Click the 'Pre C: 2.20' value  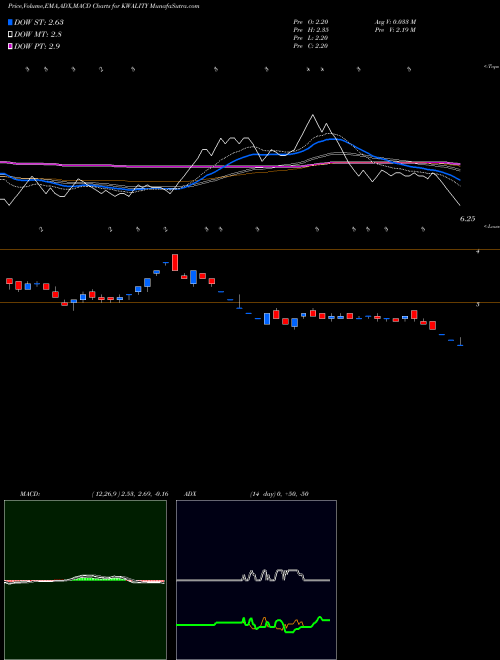(311, 46)
